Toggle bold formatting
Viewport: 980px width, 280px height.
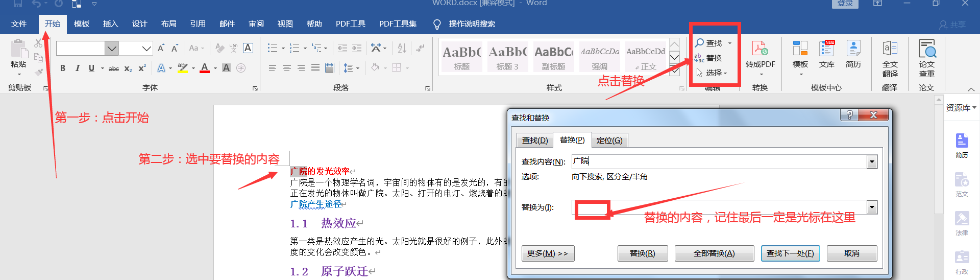point(63,68)
